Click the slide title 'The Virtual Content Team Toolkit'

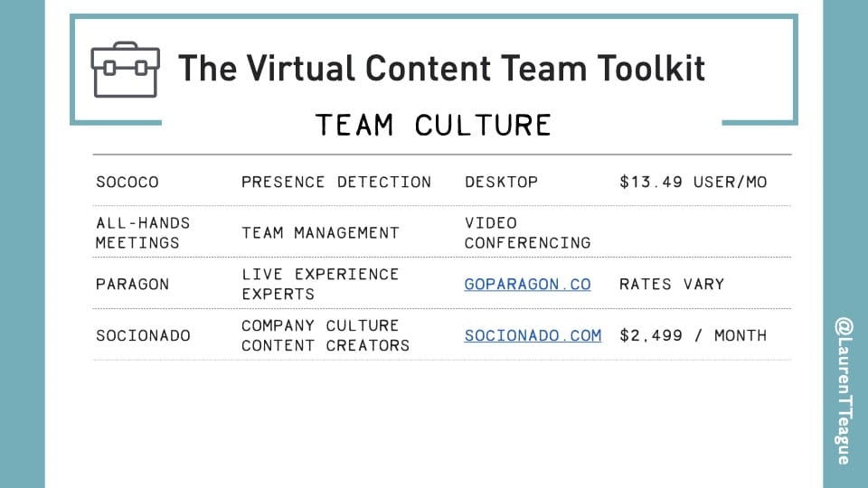441,69
